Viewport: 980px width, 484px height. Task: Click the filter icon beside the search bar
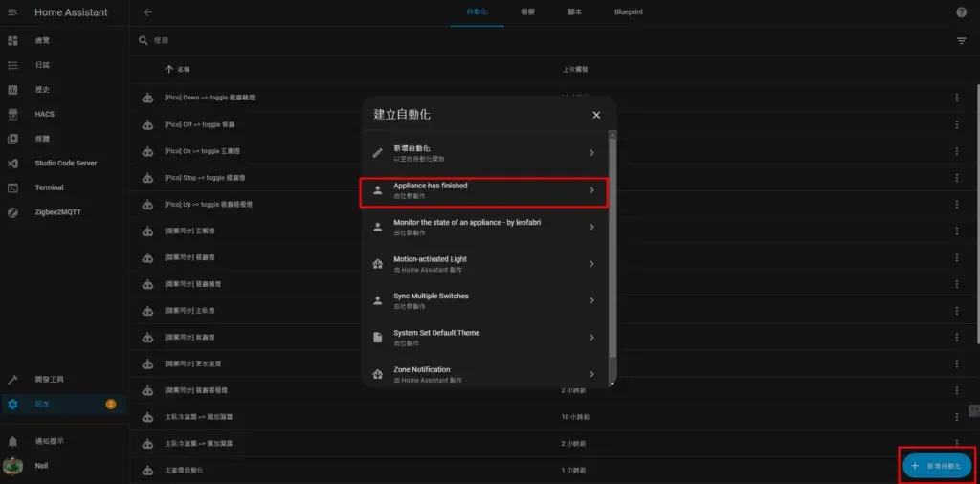click(x=961, y=41)
